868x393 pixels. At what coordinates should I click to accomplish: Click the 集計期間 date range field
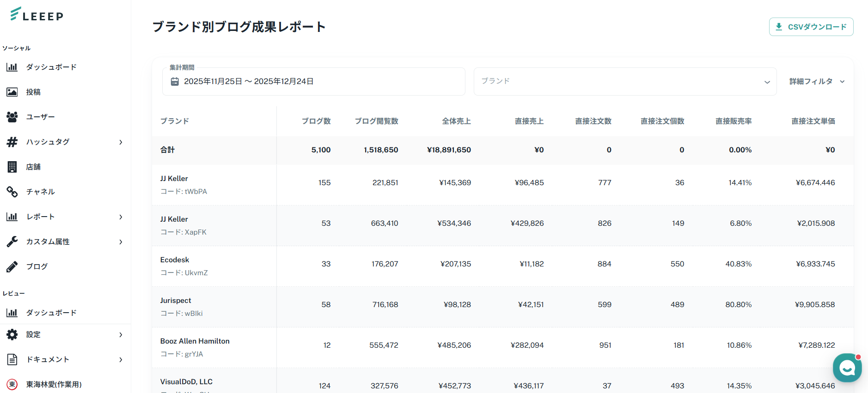point(313,82)
